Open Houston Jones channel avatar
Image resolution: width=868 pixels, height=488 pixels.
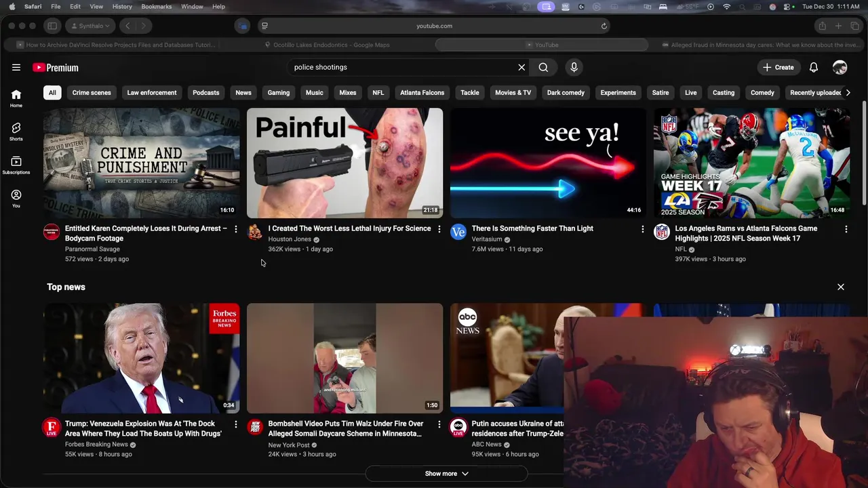(255, 232)
